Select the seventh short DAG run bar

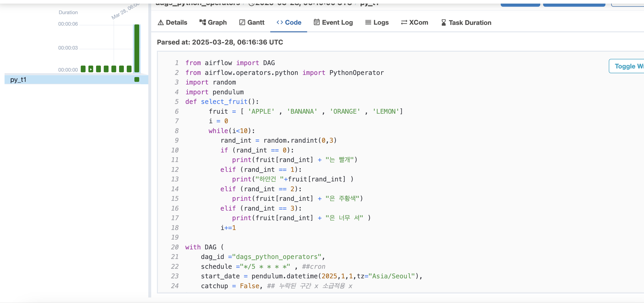[129, 69]
